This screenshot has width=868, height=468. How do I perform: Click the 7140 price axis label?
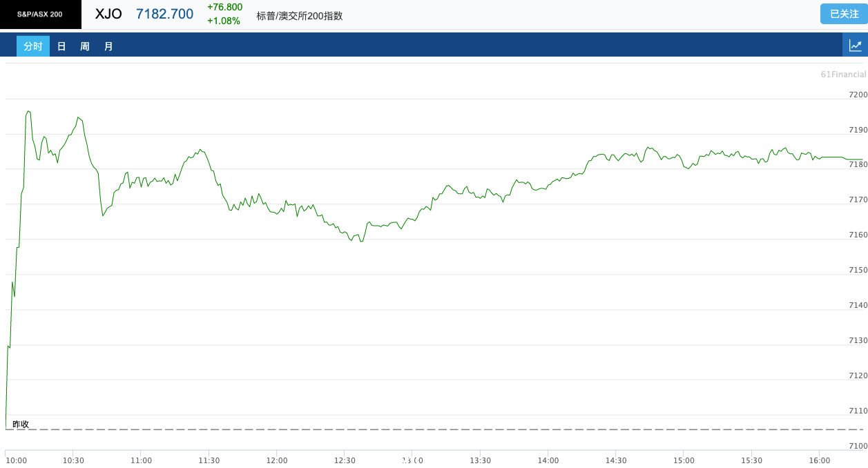point(857,305)
